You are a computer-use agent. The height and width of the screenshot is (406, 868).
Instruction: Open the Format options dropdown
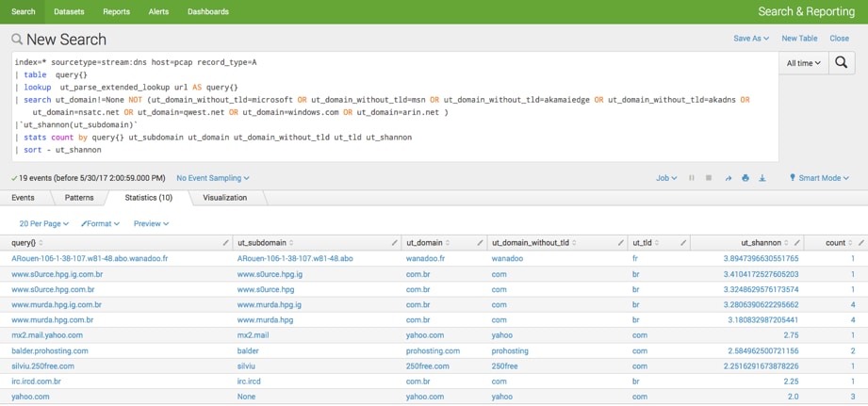coord(100,223)
